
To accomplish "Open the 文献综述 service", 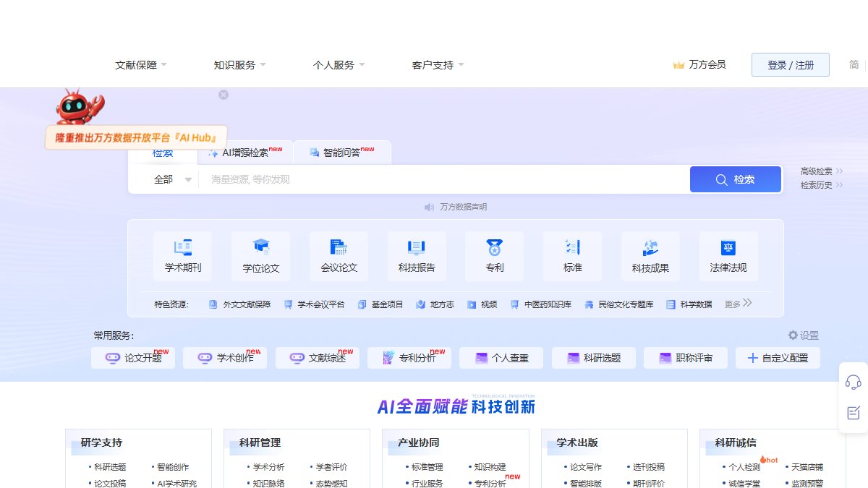I will [x=318, y=358].
